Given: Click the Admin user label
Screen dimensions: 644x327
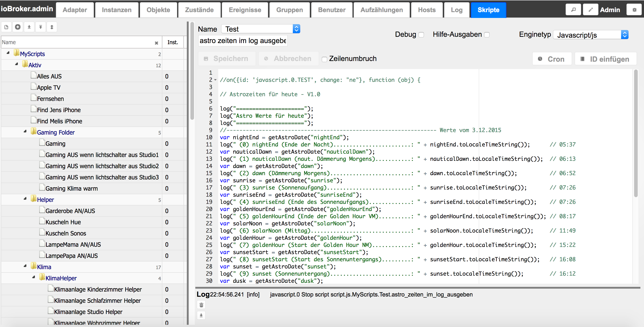Looking at the screenshot, I should (x=610, y=10).
